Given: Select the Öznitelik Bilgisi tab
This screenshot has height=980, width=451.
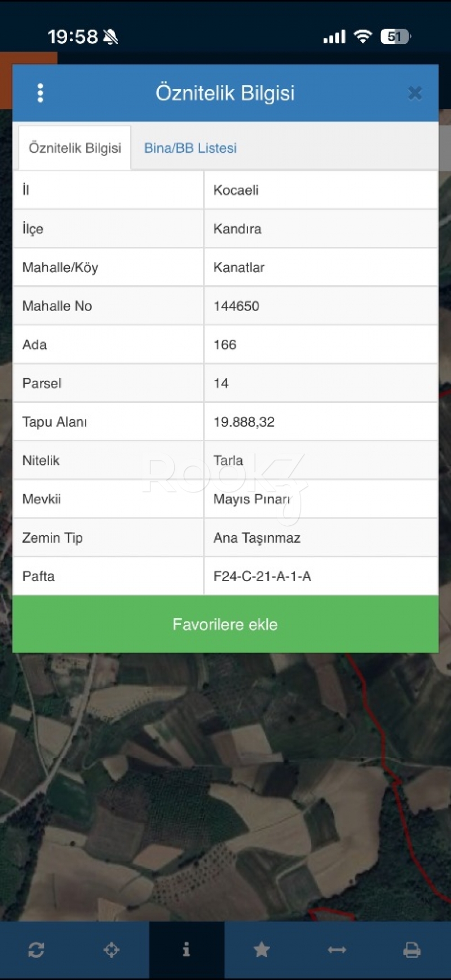Looking at the screenshot, I should (75, 148).
